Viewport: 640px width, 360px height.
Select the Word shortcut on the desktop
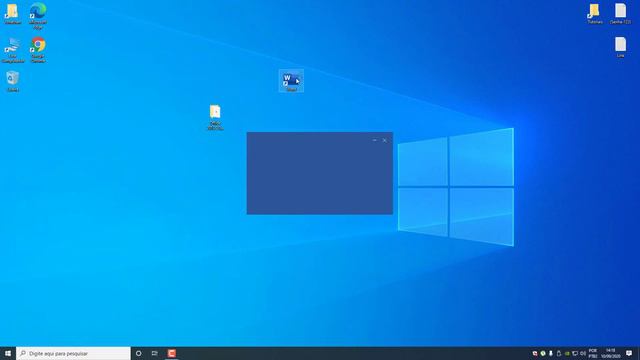pyautogui.click(x=291, y=81)
